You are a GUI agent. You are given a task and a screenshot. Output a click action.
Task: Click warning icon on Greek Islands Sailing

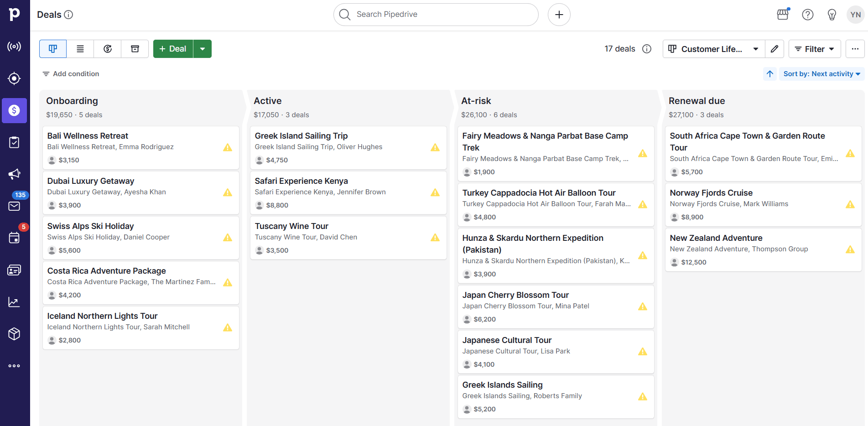pos(643,396)
